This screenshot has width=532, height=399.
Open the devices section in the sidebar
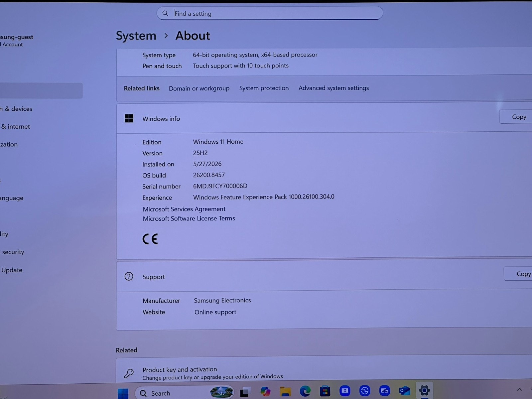(x=16, y=109)
